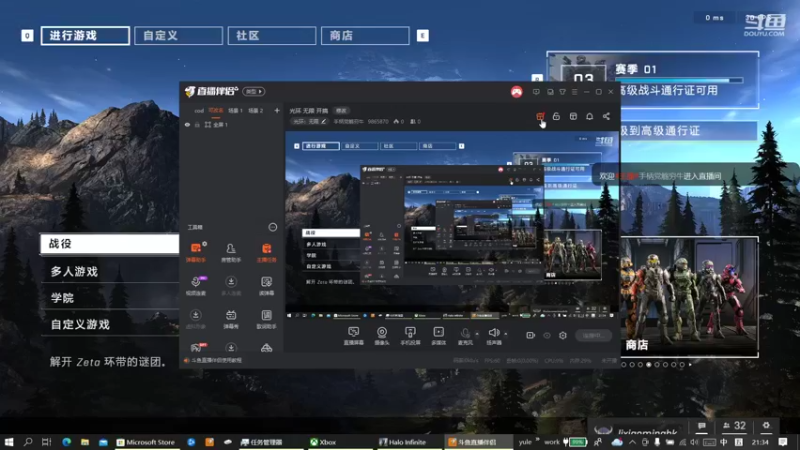
Task: Show hidden system tray icons chevron
Action: (632, 442)
